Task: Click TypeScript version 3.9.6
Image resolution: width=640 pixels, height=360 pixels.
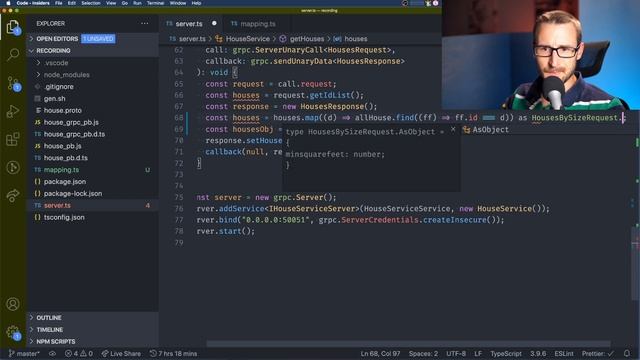Action: pos(538,353)
